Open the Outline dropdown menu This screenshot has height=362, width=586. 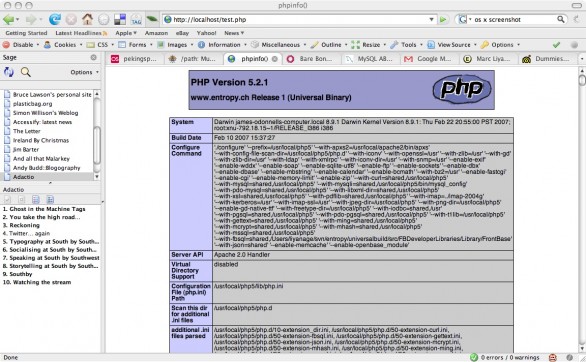[x=329, y=44]
